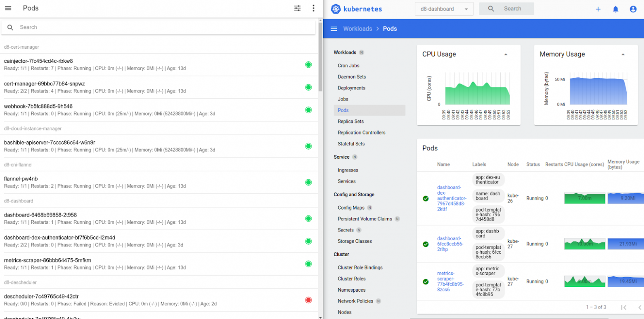The image size is (644, 319).
Task: Select Deployments in the sidebar
Action: coord(351,88)
